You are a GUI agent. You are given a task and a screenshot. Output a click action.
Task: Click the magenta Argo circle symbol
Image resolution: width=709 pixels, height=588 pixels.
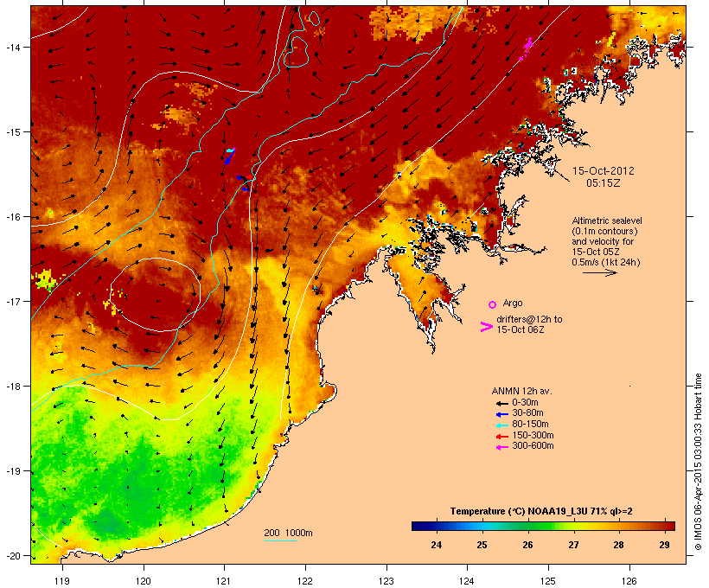coord(492,304)
